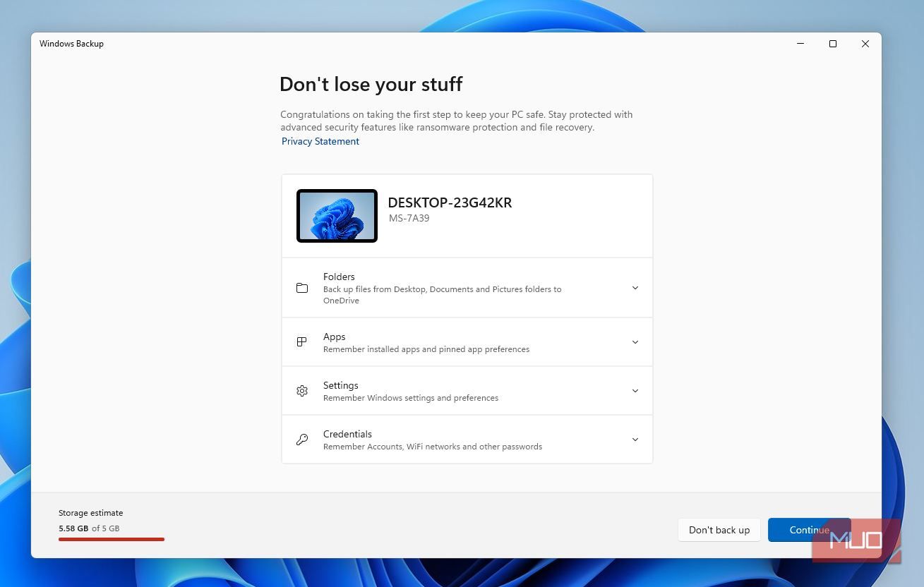Expand the Apps section chevron
This screenshot has height=587, width=924.
coord(635,342)
